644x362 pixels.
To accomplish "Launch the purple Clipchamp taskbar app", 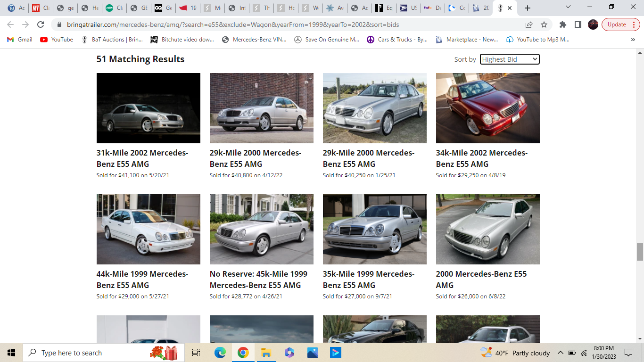I will coord(289,353).
